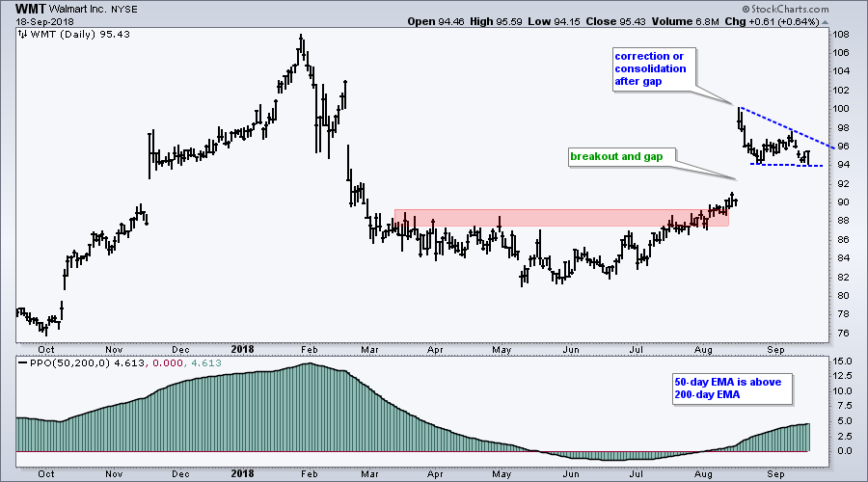Viewport: 868px width, 482px height.
Task: Click the 18-Sep-2018 date label
Action: (x=44, y=22)
